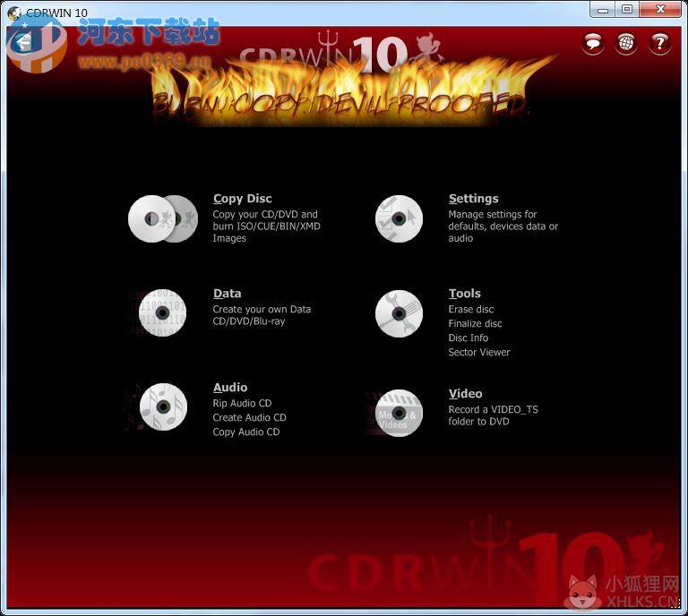Click 'Copy your CD/DVD and burn ISO/CUE/BIN/XMD Images' text
Image resolution: width=688 pixels, height=616 pixels.
[267, 227]
